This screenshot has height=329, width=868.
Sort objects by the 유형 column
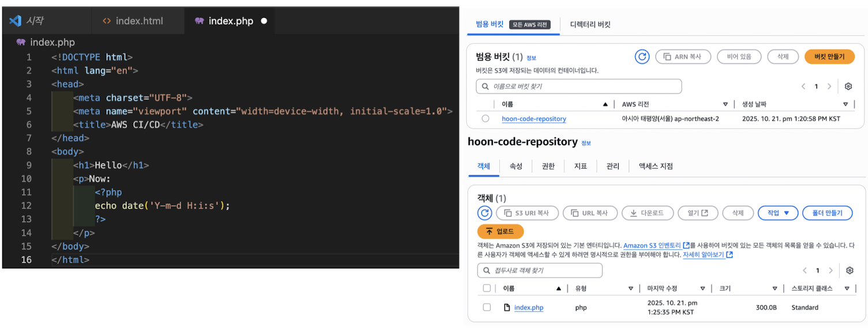pos(630,288)
